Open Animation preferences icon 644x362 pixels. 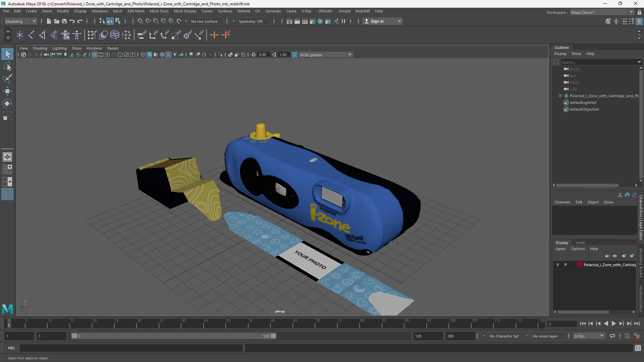[637, 336]
